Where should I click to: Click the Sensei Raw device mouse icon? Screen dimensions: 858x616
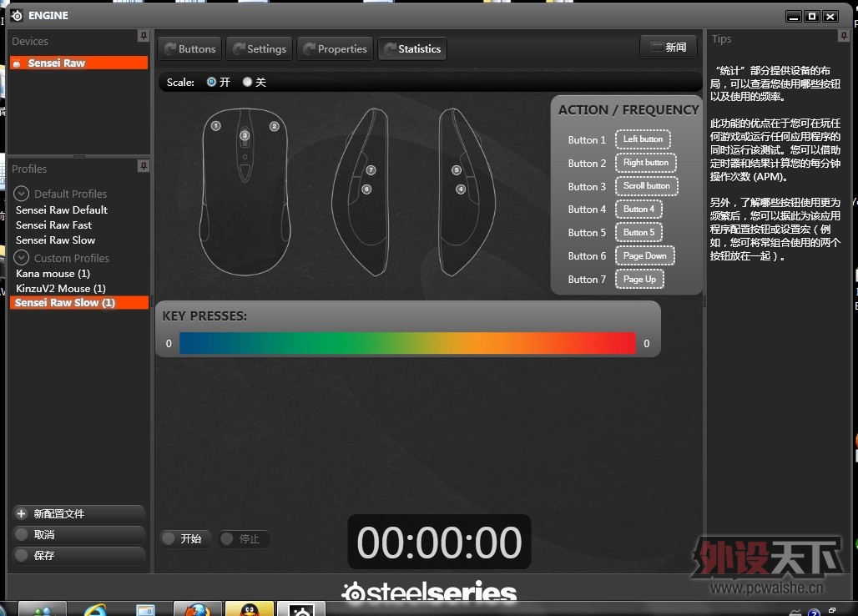click(17, 63)
